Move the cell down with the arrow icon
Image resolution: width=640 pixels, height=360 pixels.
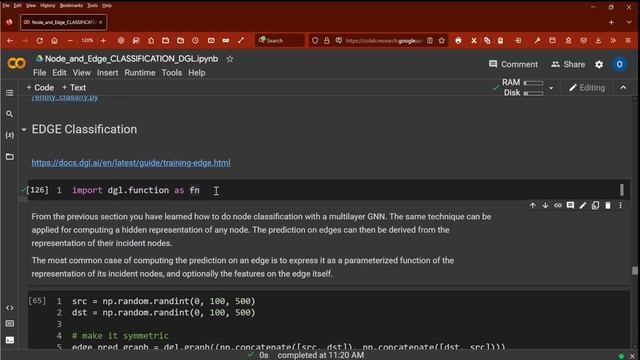point(545,205)
